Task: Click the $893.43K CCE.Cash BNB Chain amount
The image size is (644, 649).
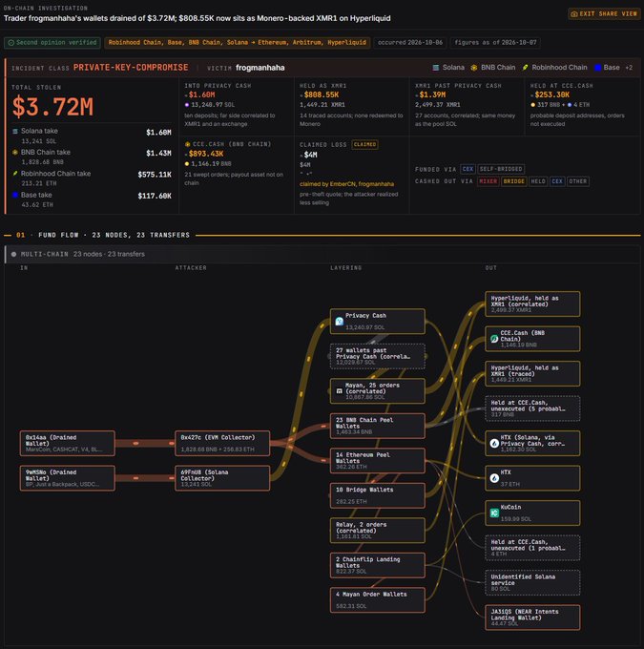Action: [206, 154]
